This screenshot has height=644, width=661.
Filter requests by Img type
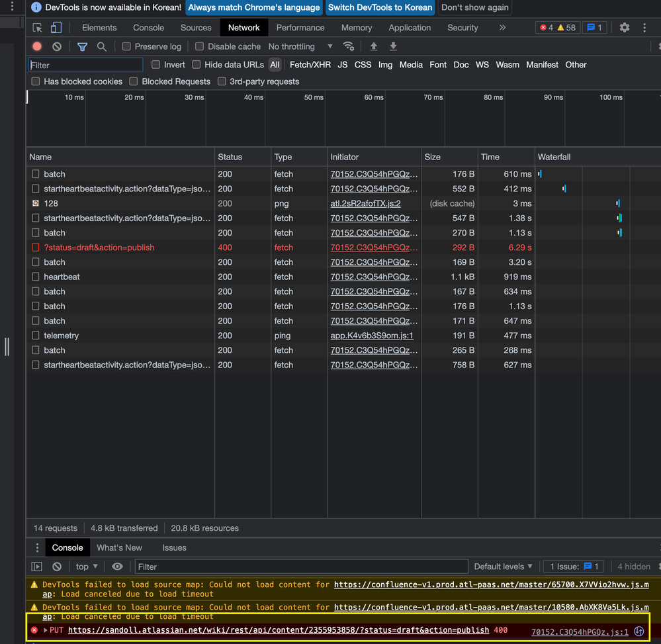(385, 64)
